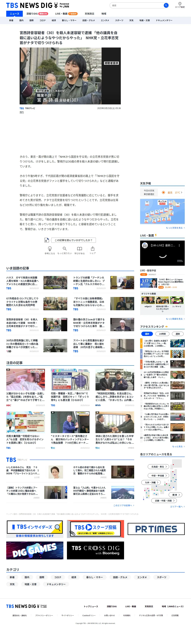Image resolution: width=191 pixels, height=644 pixels.
Task: Select the 近畿・中国・四国 area button
Action: (164, 500)
